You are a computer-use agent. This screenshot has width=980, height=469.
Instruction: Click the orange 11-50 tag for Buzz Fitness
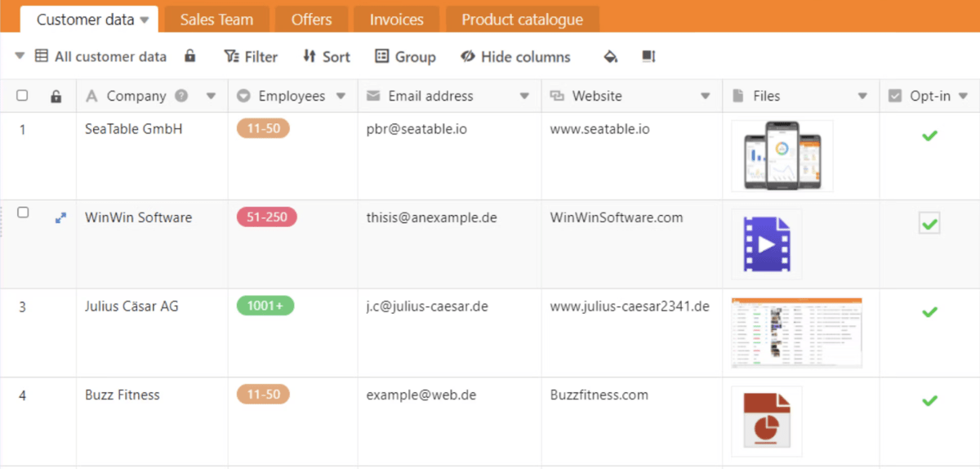click(x=263, y=395)
